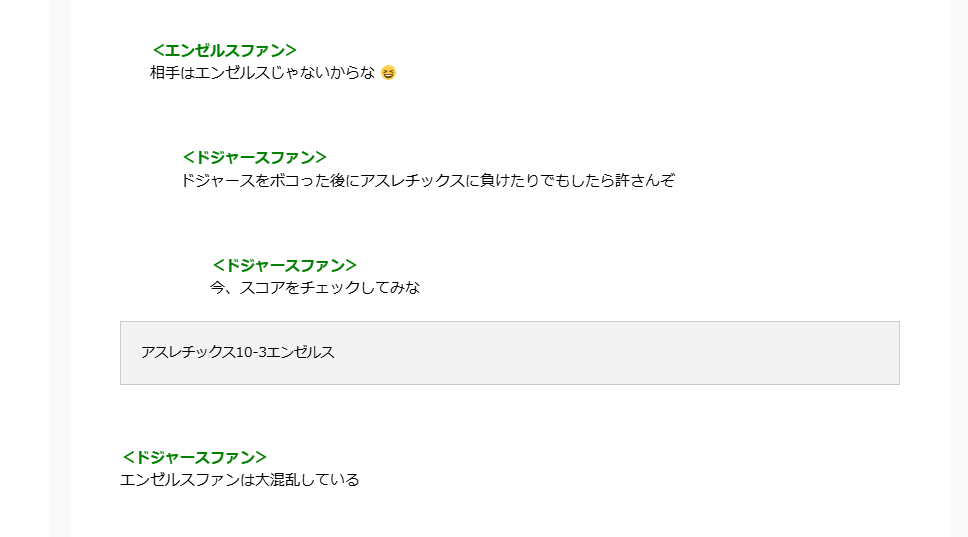The image size is (968, 537).
Task: Click the <ドジャースファン> heading above the スコア comment
Action: coord(285,265)
